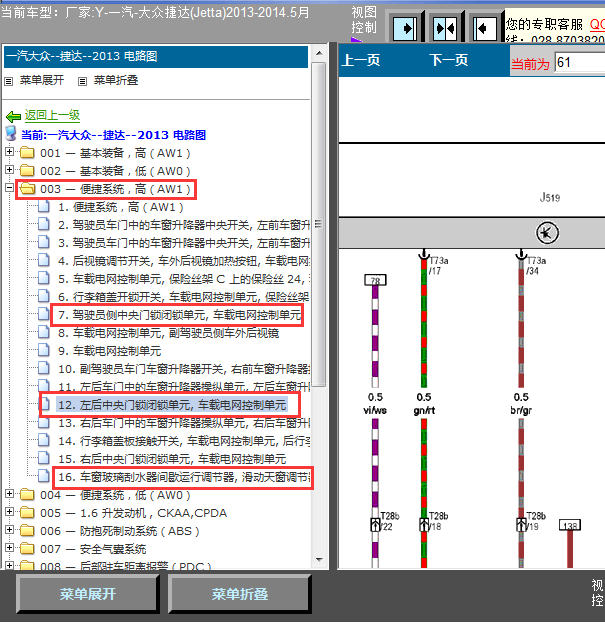The width and height of the screenshot is (605, 624).
Task: Open item 14. 行李箱盖板接触开关
Action: [x=184, y=441]
